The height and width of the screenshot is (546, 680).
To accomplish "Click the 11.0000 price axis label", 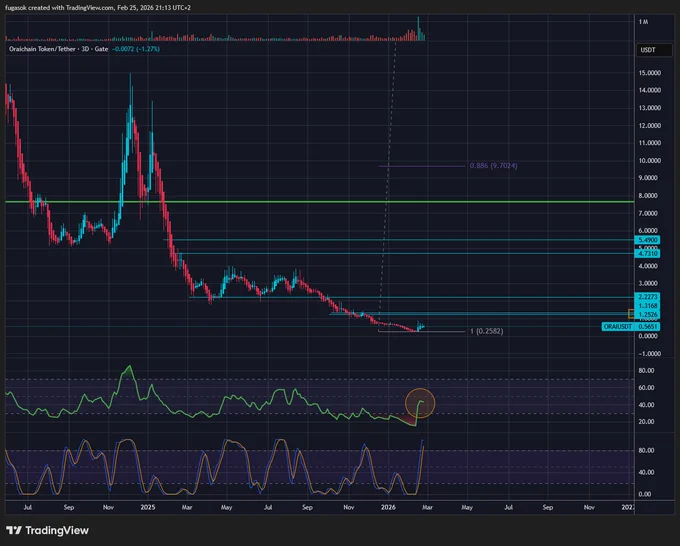I will point(650,143).
